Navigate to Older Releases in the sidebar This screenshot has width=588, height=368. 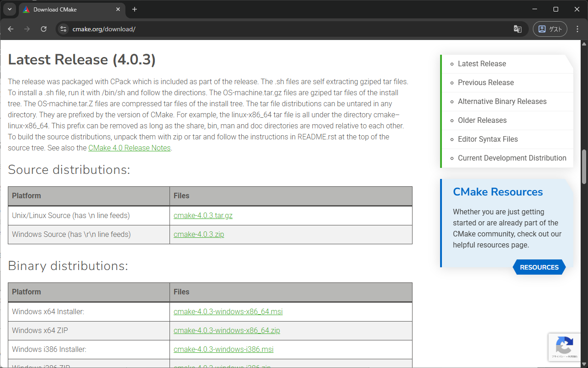(482, 120)
